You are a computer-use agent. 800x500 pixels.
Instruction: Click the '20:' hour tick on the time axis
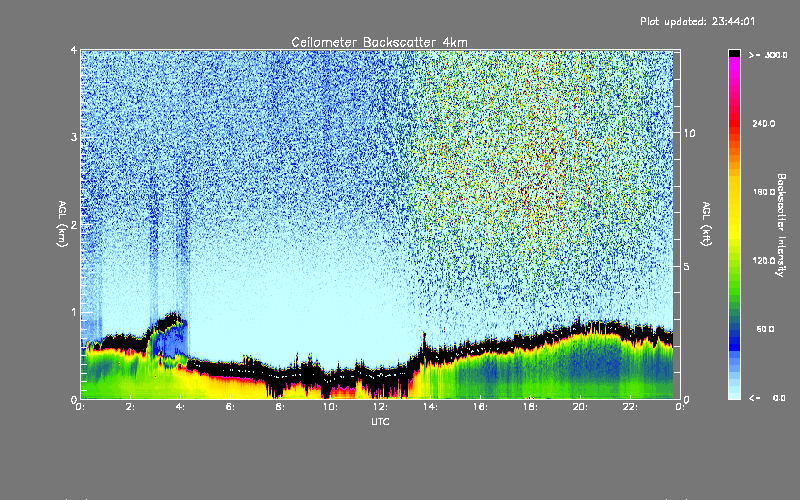580,407
